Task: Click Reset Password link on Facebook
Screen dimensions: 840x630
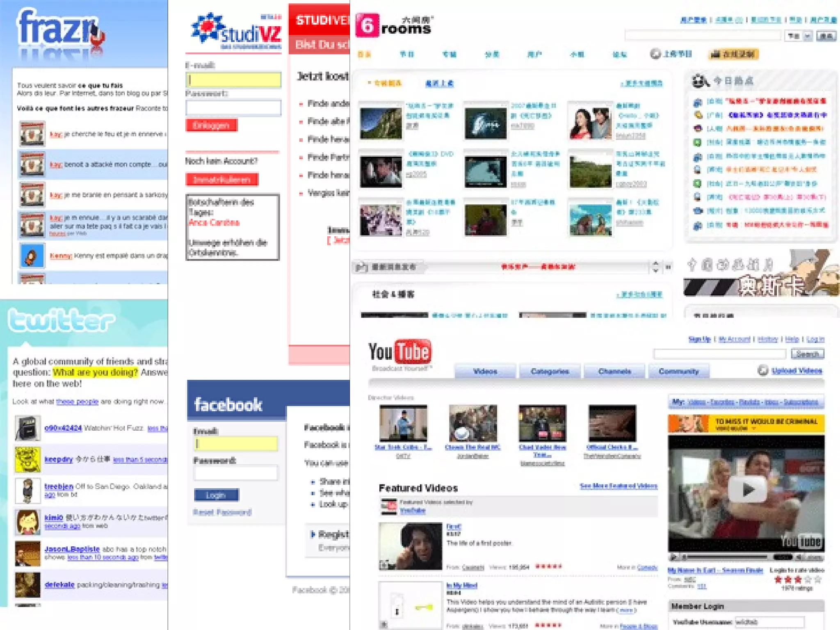Action: point(222,512)
